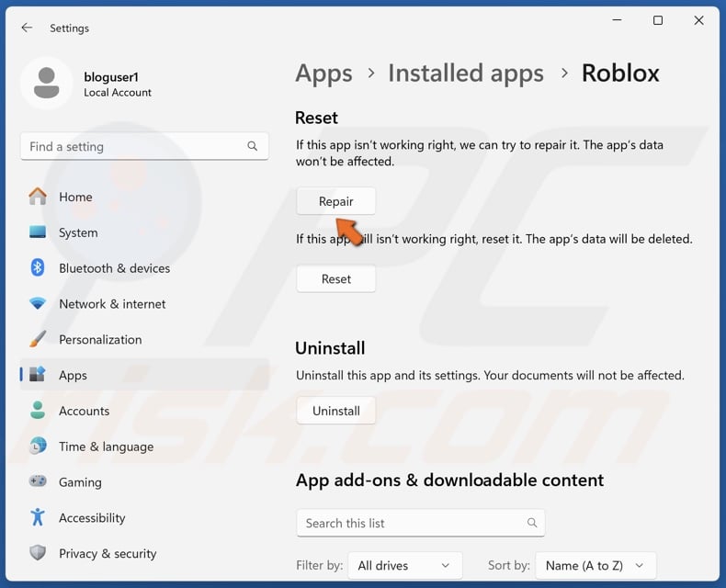Click the Network & internet Wi-Fi icon
Screen dimensions: 726x588
pos(38,304)
